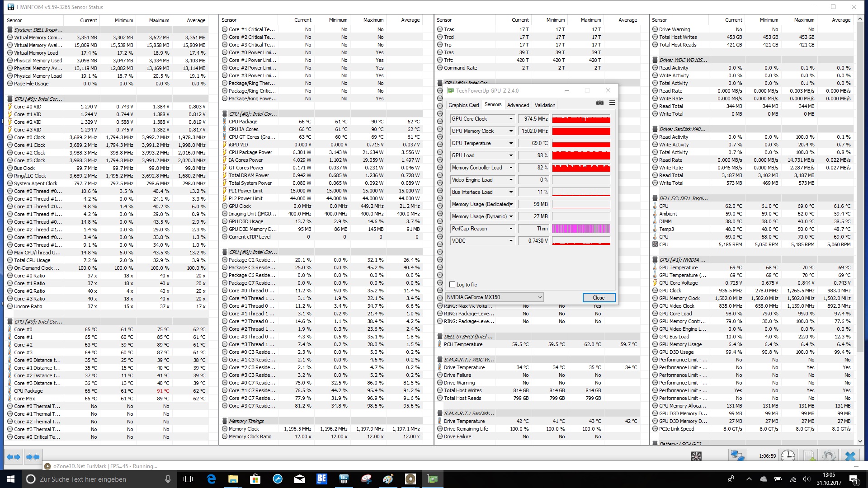
Task: Open the Validation tab in GPU-Z
Action: coord(545,105)
